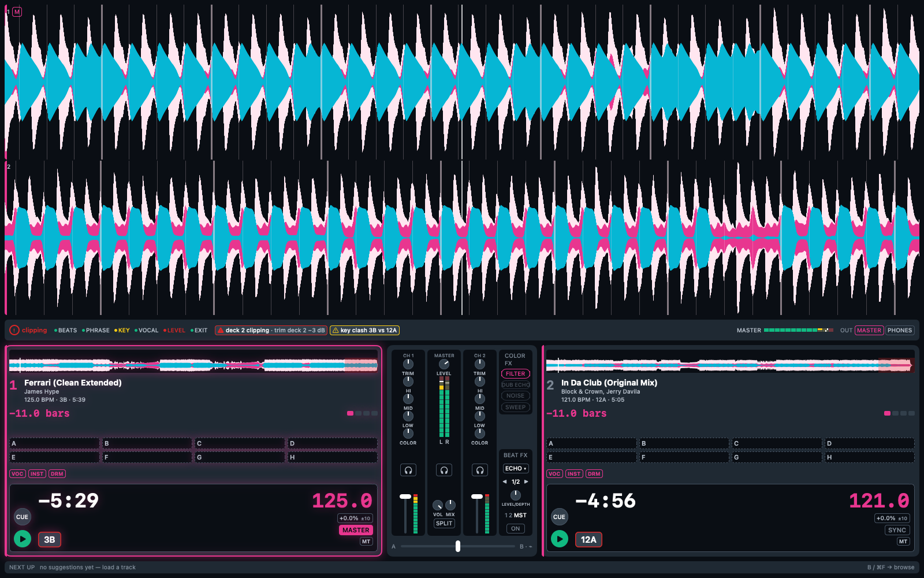
Task: Select the NOISE color FX
Action: click(x=516, y=396)
